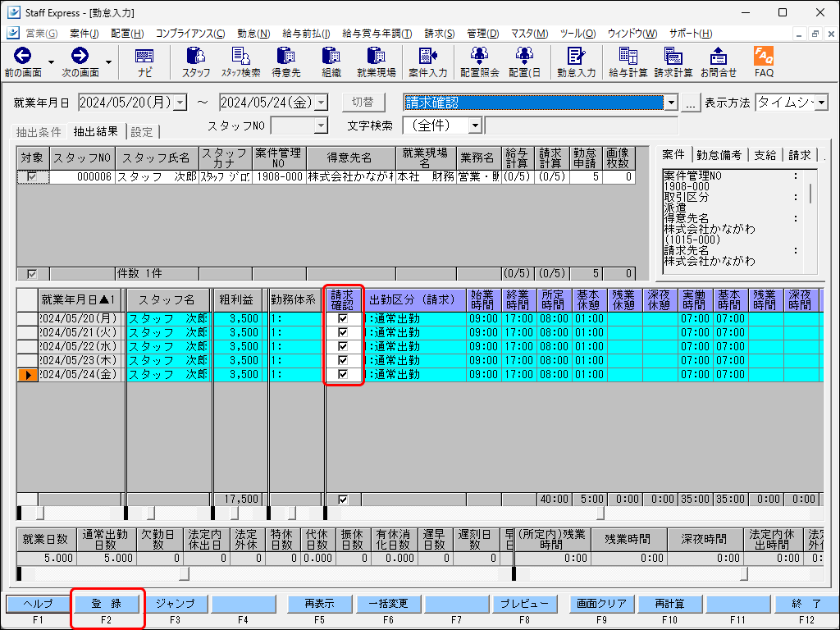Uncheck 請求確認 for 2024/05/20(月) row
Viewport: 840px width, 630px height.
pyautogui.click(x=343, y=319)
